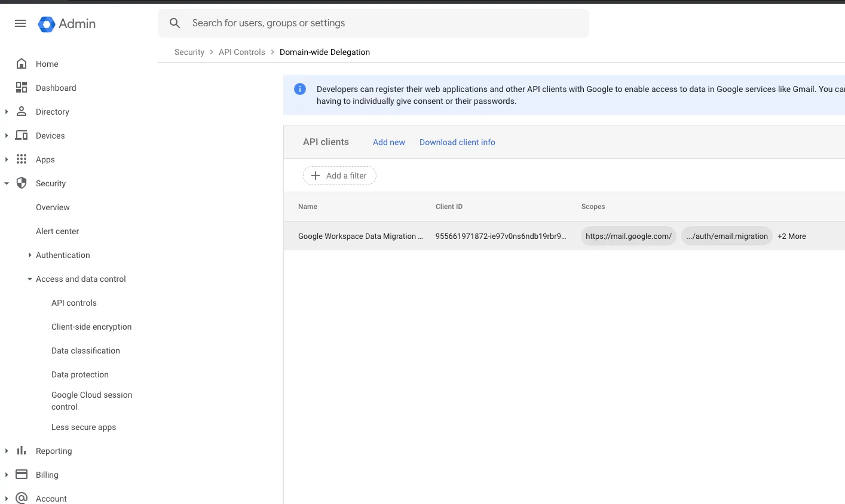Screen dimensions: 845x504
Task: Open Less secure apps settings
Action: (x=84, y=427)
